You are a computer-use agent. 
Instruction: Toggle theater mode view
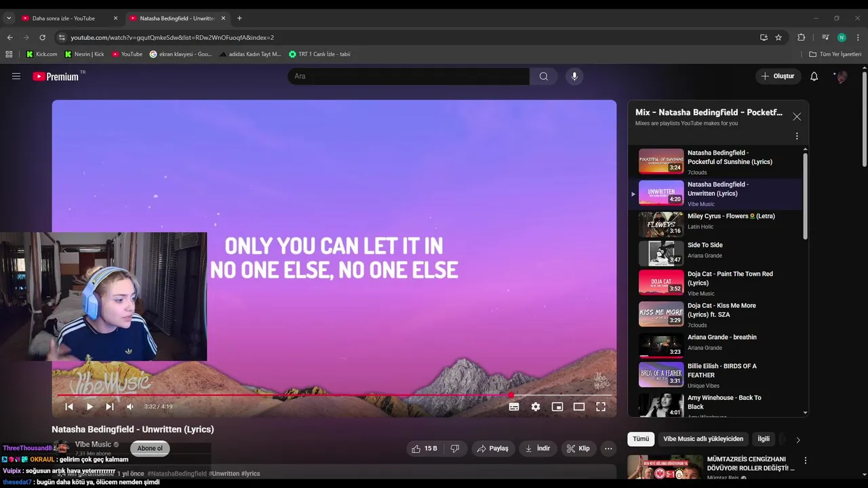tap(579, 407)
